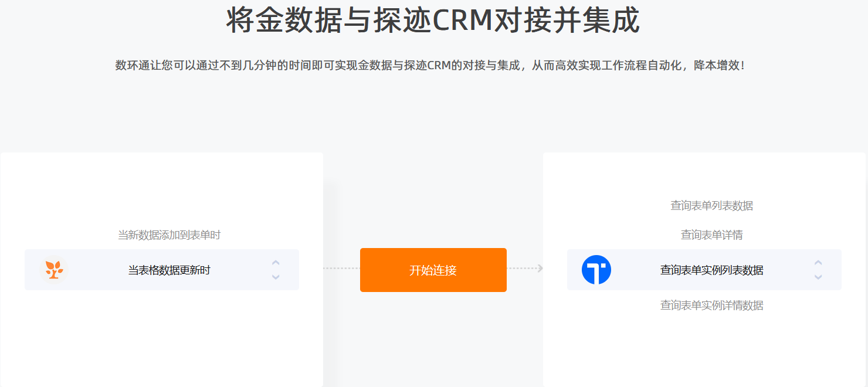Click down chevron beside 当表格数据更新时
868x387 pixels.
[x=276, y=277]
